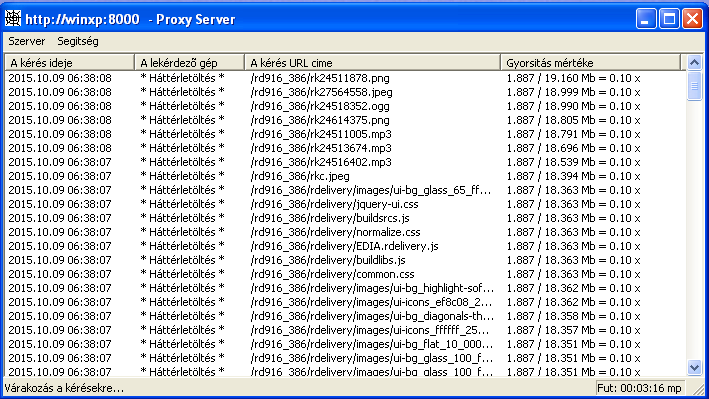Sort by 'A kérés URL cime' column header

373,63
